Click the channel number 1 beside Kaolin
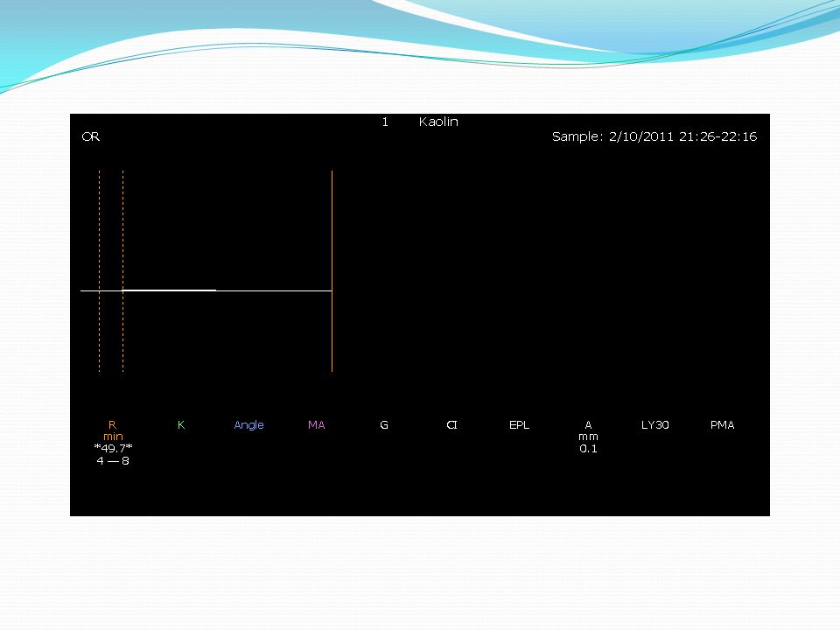Image resolution: width=840 pixels, height=630 pixels. point(385,122)
